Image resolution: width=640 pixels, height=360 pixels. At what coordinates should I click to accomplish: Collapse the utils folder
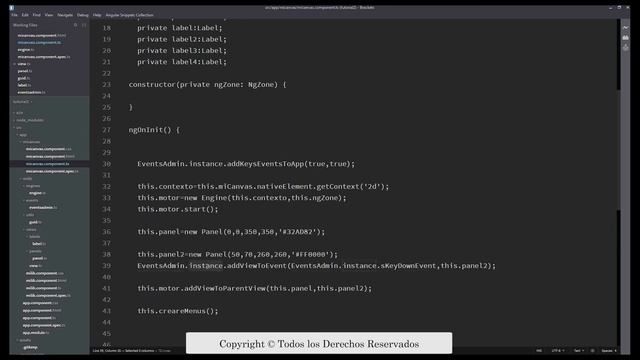pos(29,215)
